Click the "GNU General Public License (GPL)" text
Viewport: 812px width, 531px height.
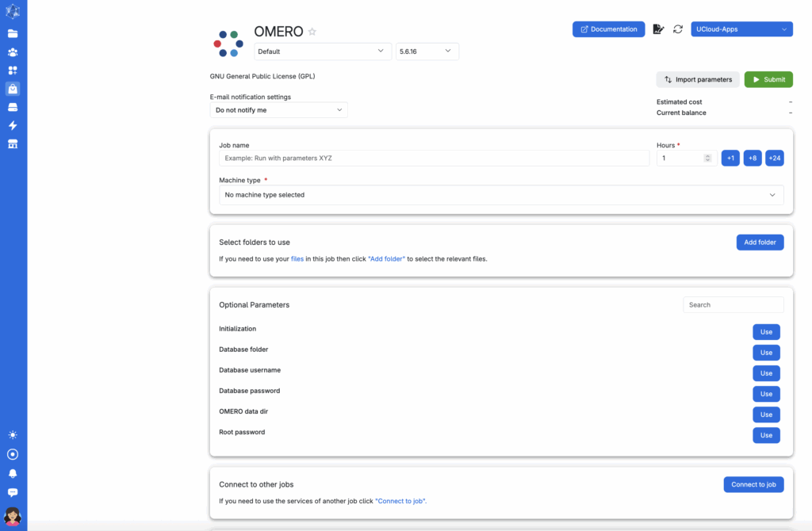pyautogui.click(x=262, y=76)
